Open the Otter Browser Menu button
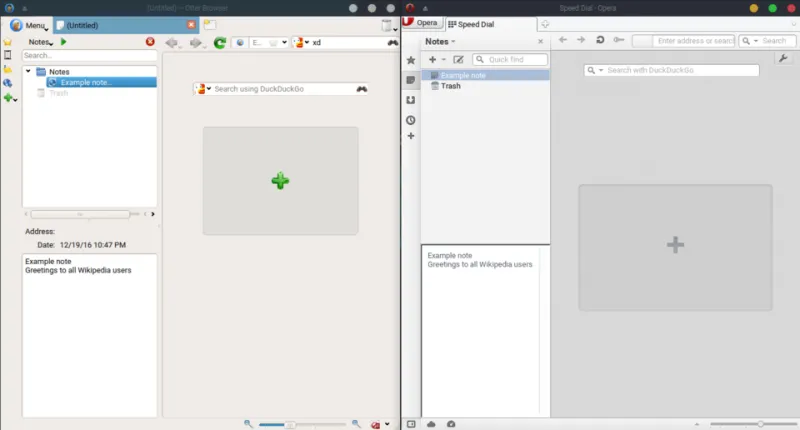This screenshot has width=800, height=430. pyautogui.click(x=30, y=25)
